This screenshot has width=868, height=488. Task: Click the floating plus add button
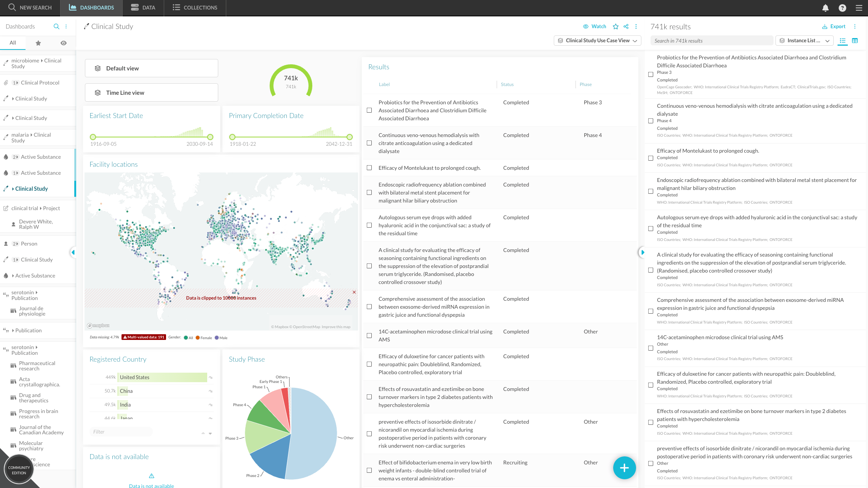[624, 468]
